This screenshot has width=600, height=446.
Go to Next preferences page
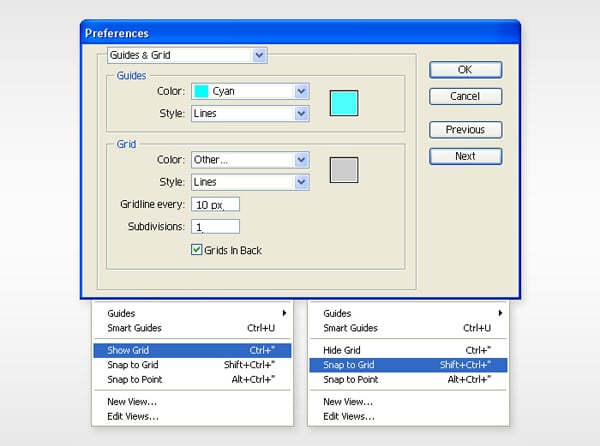pos(465,156)
